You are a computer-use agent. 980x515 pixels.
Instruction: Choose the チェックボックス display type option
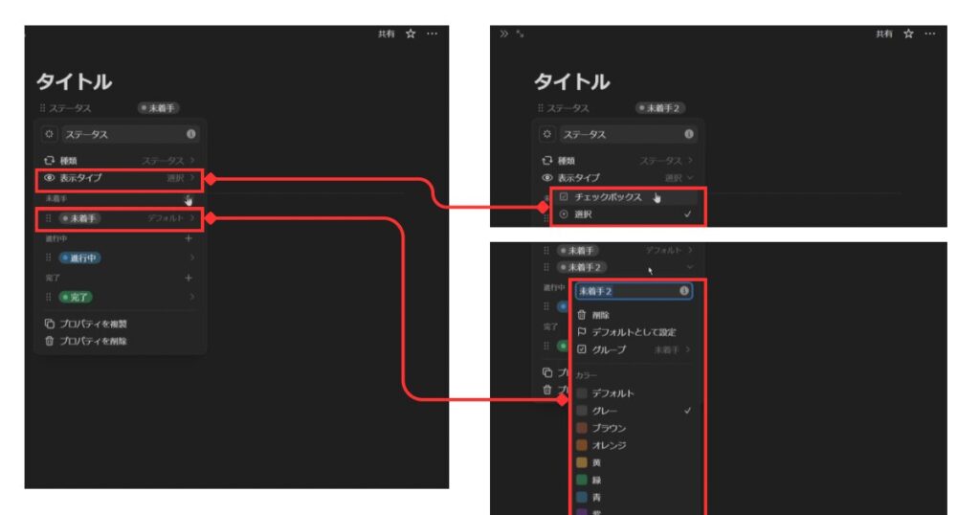pyautogui.click(x=608, y=197)
